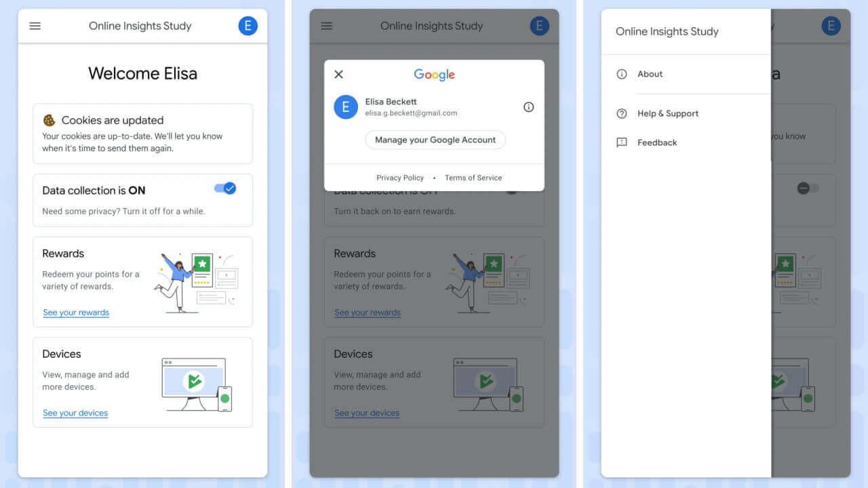Click the About info icon in the side drawer
Image resolution: width=868 pixels, height=488 pixels.
click(621, 74)
